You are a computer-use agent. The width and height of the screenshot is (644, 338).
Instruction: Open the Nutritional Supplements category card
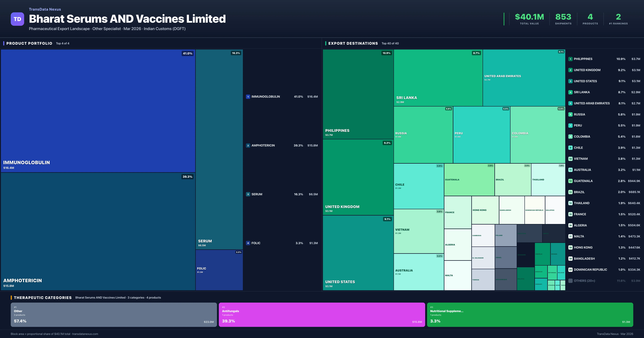[x=530, y=315]
